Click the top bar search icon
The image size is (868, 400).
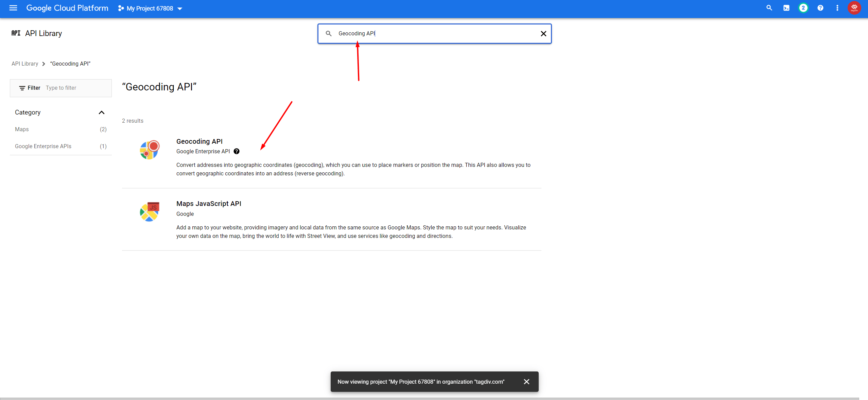[x=769, y=8]
